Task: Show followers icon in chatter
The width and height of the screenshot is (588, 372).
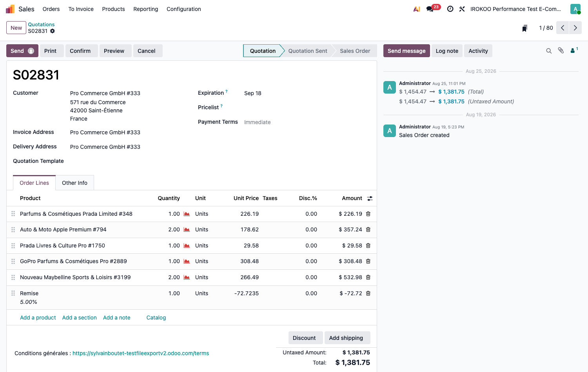Action: (x=574, y=50)
